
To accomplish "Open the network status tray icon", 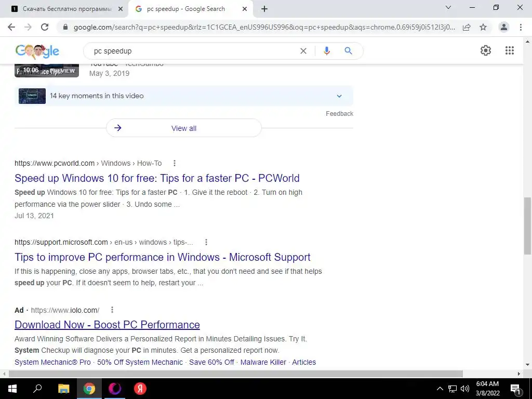I will pos(453,389).
